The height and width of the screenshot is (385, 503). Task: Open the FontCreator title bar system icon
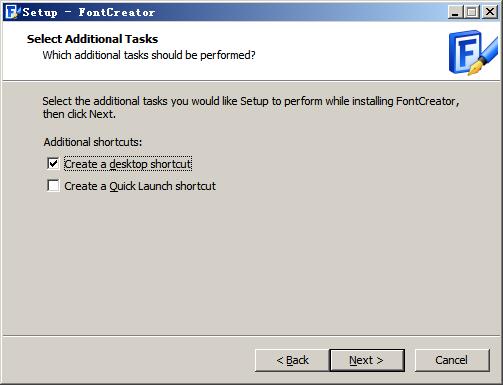point(12,12)
